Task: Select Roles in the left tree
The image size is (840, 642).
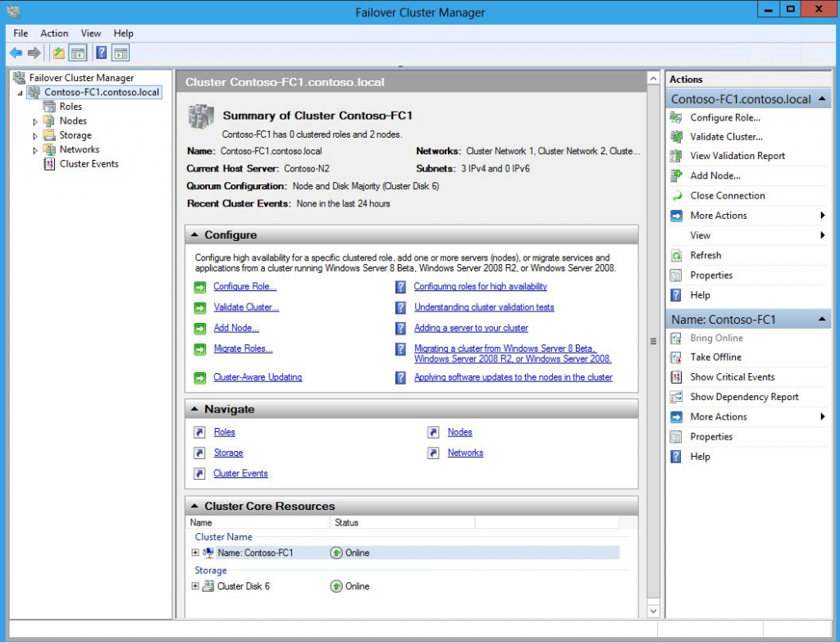Action: tap(71, 107)
